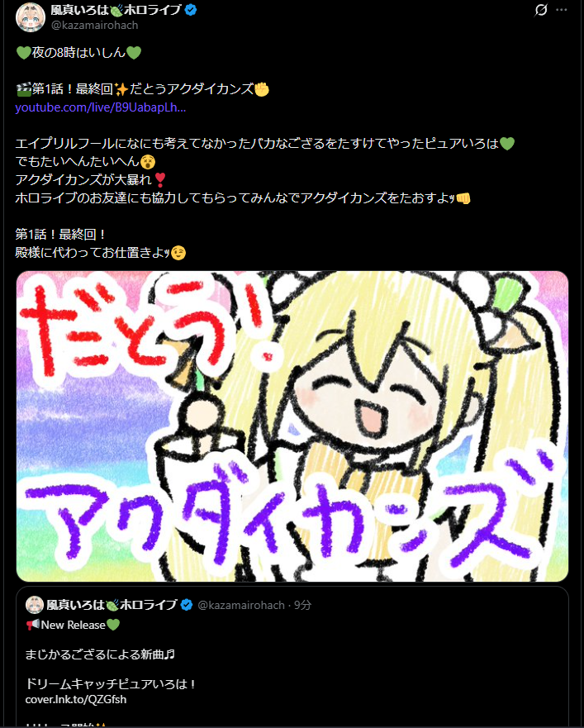The width and height of the screenshot is (584, 728).
Task: Open the Grok explain icon
Action: [x=541, y=10]
